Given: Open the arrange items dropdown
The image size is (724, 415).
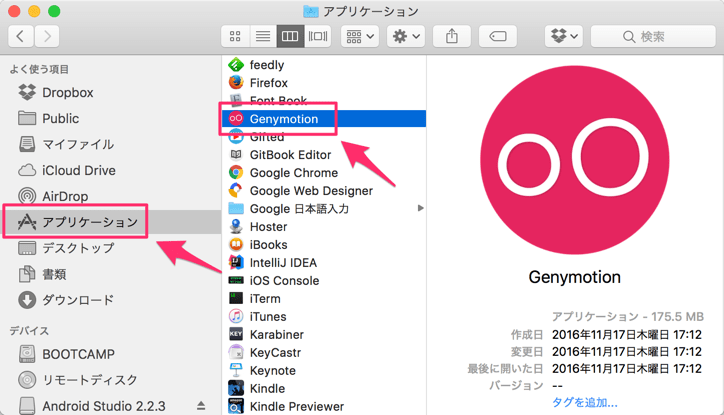Looking at the screenshot, I should (x=360, y=36).
